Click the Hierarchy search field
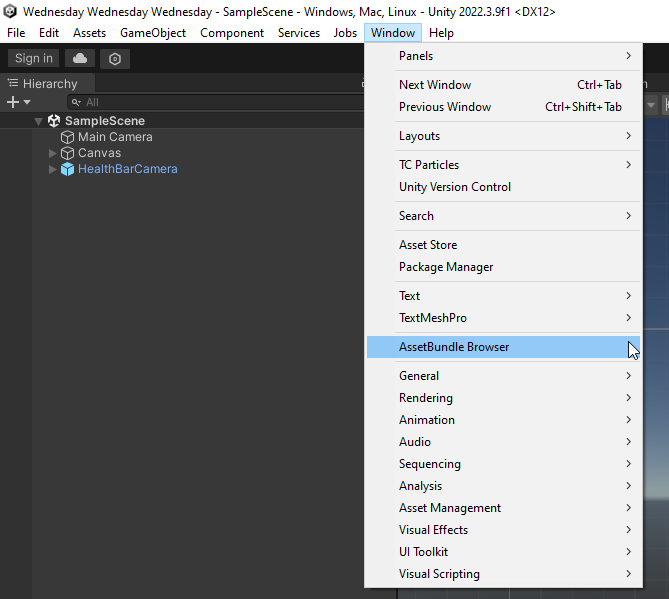Screen dimensions: 669x599 218,102
